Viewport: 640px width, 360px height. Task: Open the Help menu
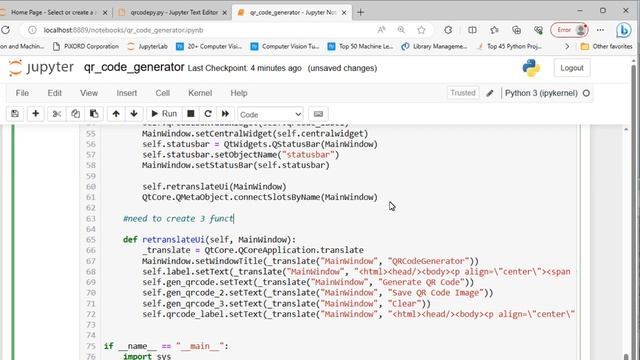pos(239,93)
